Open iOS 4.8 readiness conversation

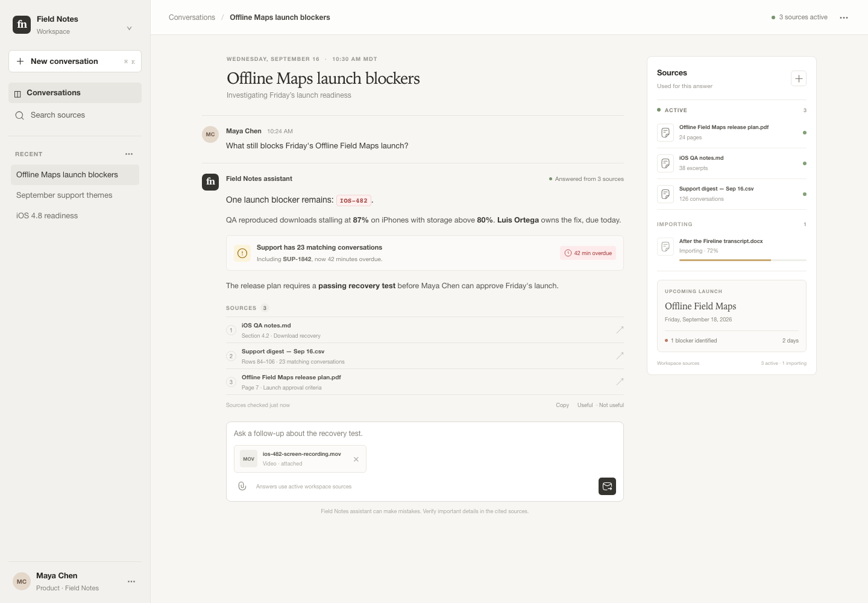(75, 216)
